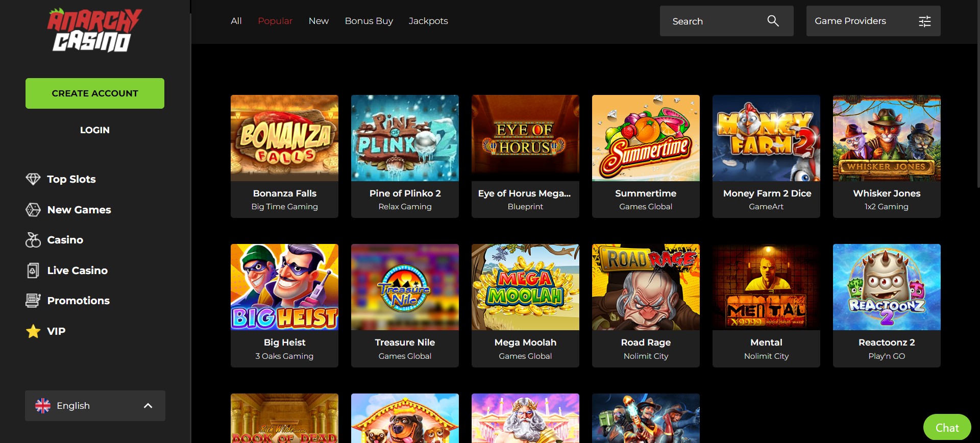Open the Mega Moolah thumbnail
Screen dimensions: 980x443
click(x=525, y=287)
